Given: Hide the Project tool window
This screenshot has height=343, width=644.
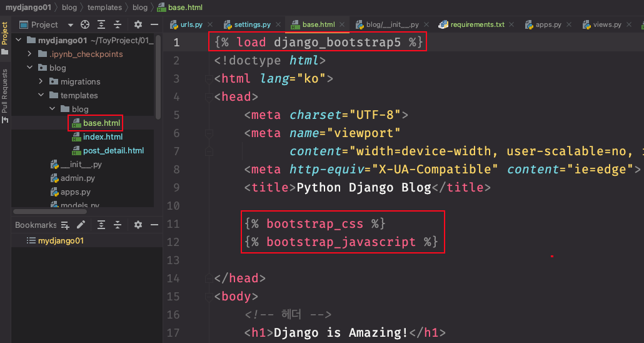Looking at the screenshot, I should pyautogui.click(x=154, y=24).
